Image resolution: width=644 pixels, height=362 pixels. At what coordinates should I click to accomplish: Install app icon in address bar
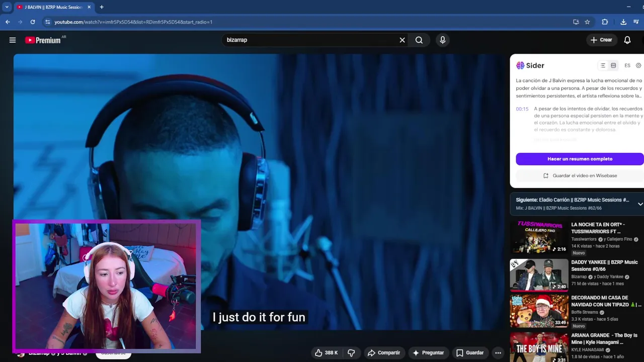576,22
